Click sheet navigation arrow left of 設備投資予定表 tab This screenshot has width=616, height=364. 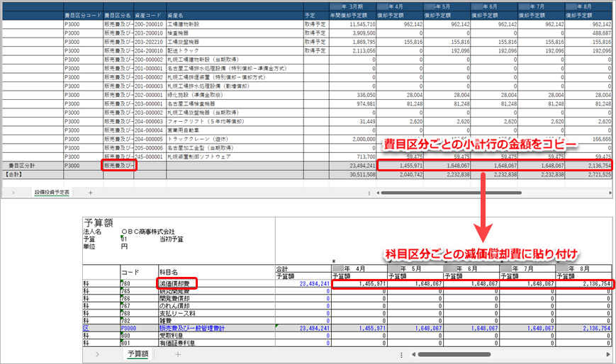coord(13,193)
